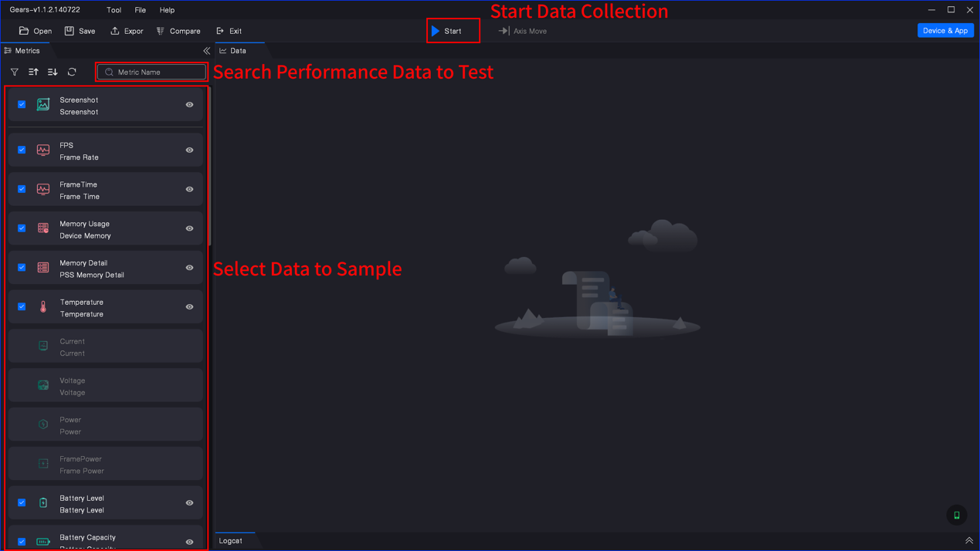Click the Temperature thermometer icon
This screenshot has width=980, height=551.
coord(43,307)
